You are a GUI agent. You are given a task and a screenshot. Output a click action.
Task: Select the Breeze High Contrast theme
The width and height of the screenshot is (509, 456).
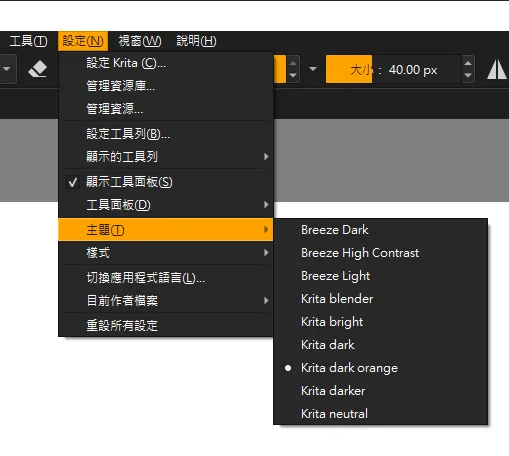[x=380, y=253]
